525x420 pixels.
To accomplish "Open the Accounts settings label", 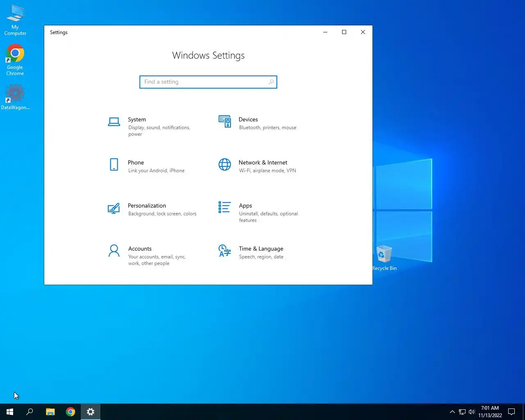I will (x=140, y=249).
